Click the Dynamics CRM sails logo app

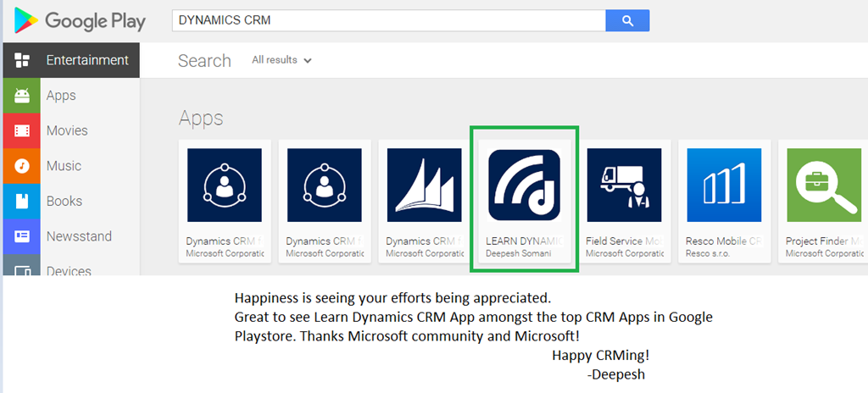click(425, 185)
